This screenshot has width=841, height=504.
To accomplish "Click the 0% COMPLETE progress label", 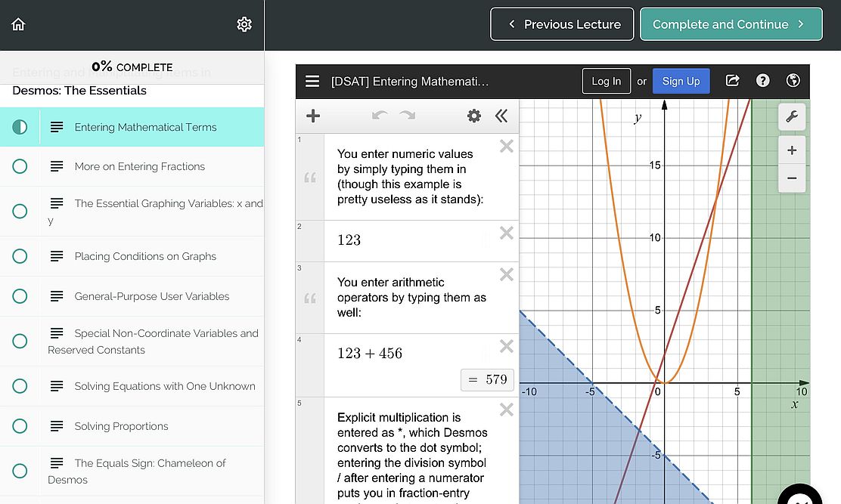I will pyautogui.click(x=132, y=67).
